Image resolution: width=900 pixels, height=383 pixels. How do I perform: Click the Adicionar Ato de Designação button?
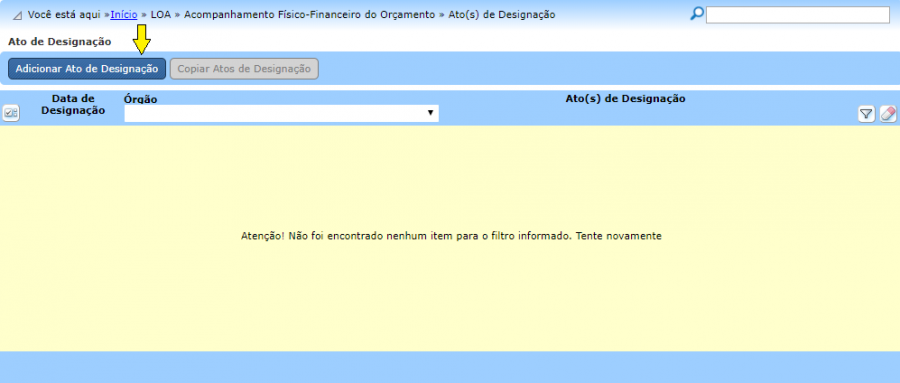(87, 69)
